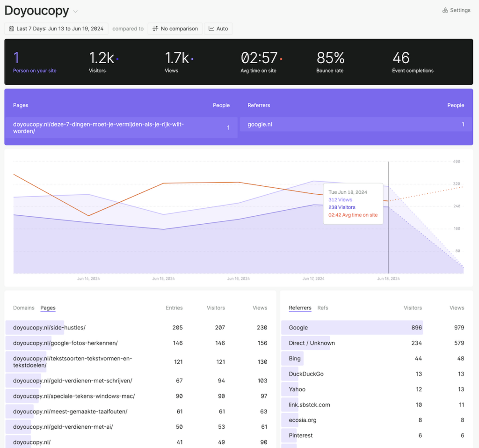Viewport: 479px width, 448px height.
Task: Switch to the Refs tab
Action: pos(323,308)
